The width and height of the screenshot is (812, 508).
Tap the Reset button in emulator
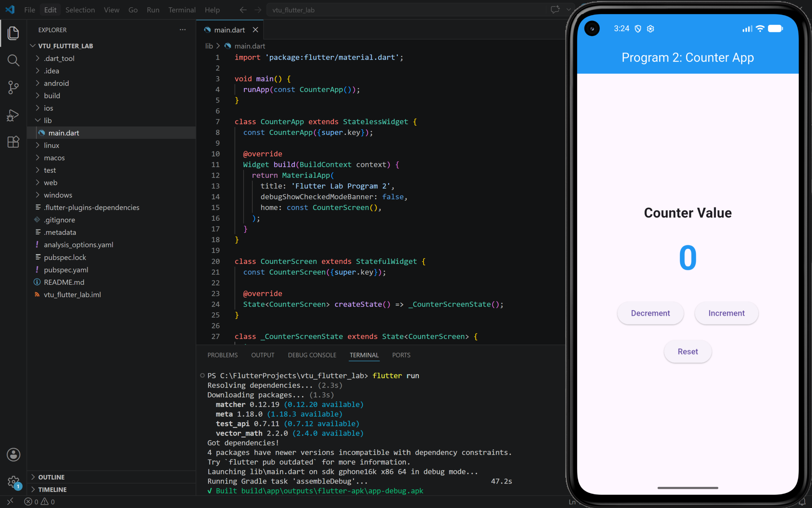[688, 351]
